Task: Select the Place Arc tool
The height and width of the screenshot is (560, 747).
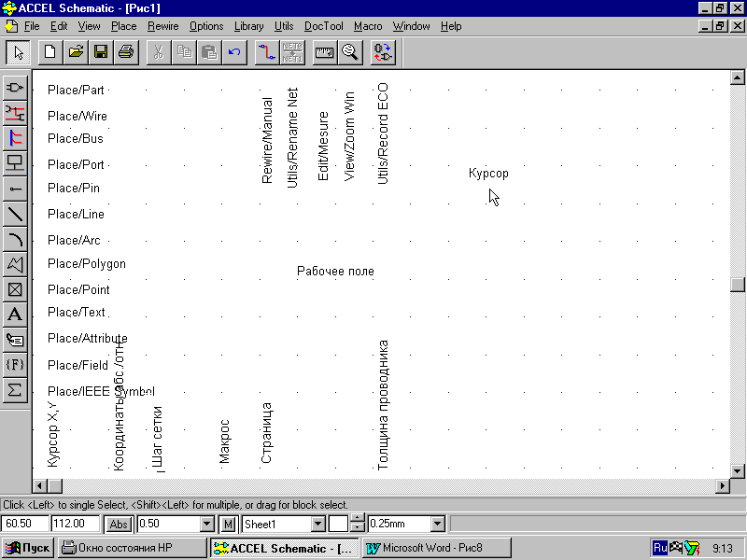Action: pos(15,239)
